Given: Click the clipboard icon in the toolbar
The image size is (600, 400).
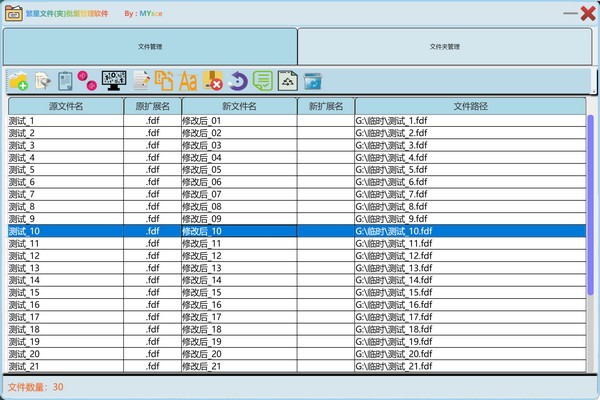Looking at the screenshot, I should click(66, 81).
